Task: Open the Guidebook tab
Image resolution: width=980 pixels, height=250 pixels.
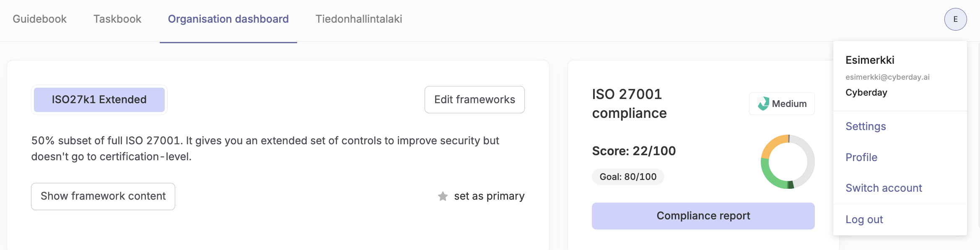Action: [40, 19]
